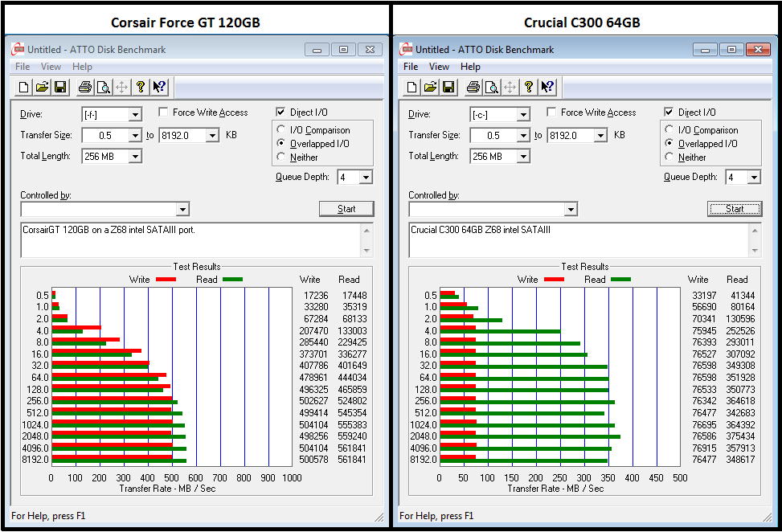Viewport: 782px width, 532px height.
Task: Select Neither radio in Corsair window
Action: [x=280, y=157]
